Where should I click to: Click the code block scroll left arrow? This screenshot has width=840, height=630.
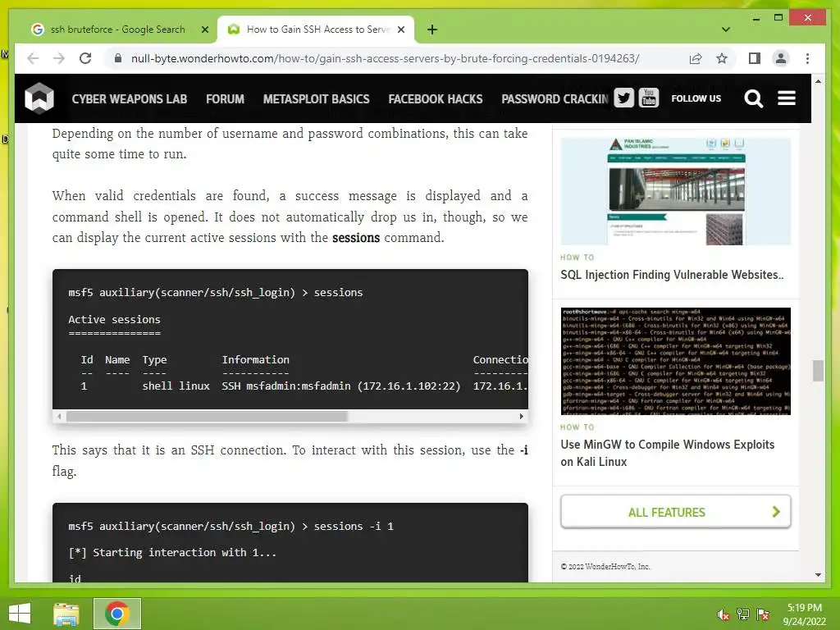[59, 416]
